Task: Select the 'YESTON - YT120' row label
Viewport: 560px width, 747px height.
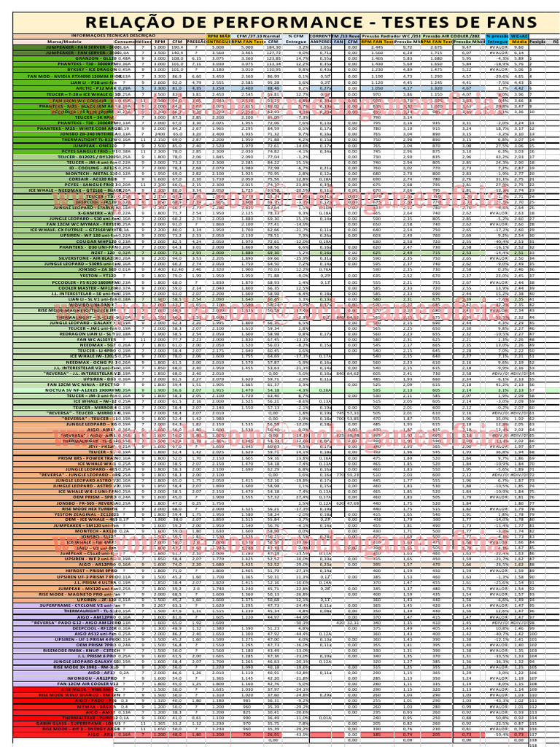Action: (98, 275)
